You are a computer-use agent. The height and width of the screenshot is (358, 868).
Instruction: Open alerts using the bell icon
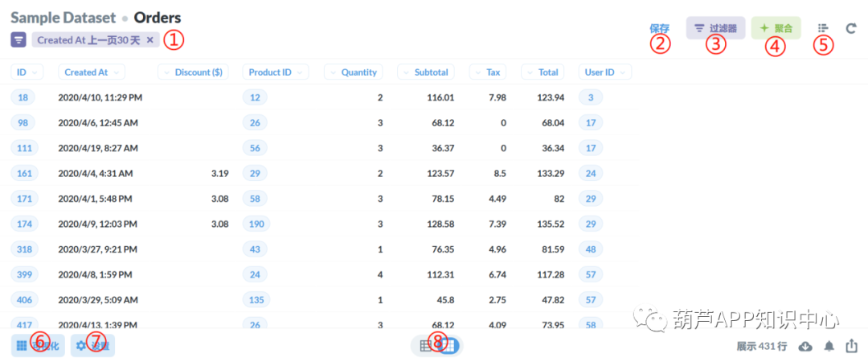(x=829, y=347)
